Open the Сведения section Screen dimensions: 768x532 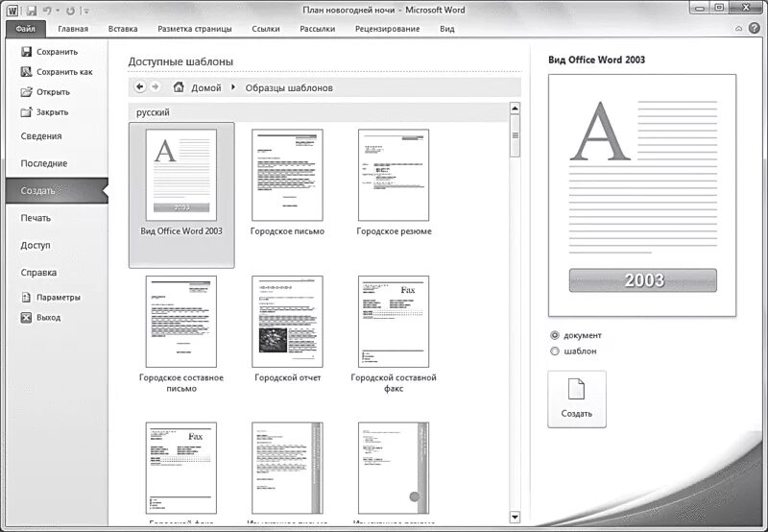click(41, 136)
